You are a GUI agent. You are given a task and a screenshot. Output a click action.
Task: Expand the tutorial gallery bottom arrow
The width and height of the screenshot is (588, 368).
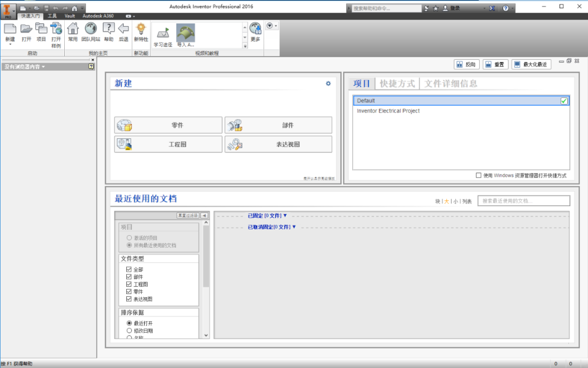click(x=245, y=46)
